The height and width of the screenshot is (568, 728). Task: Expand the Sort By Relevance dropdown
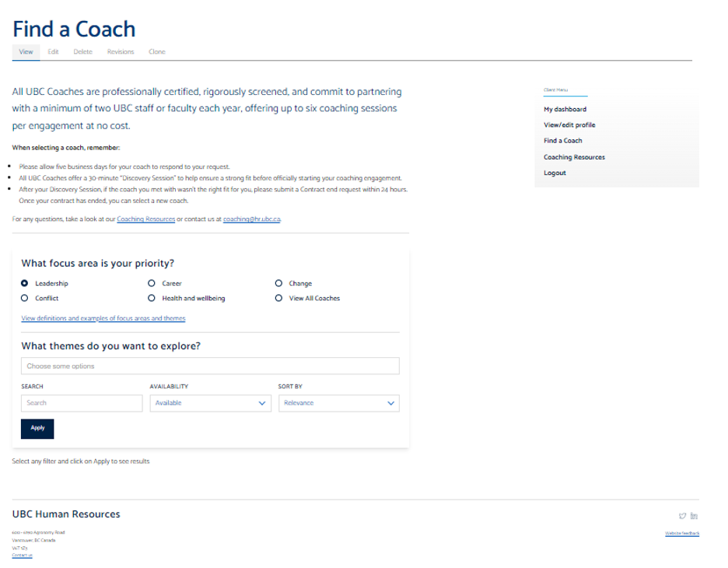(338, 403)
